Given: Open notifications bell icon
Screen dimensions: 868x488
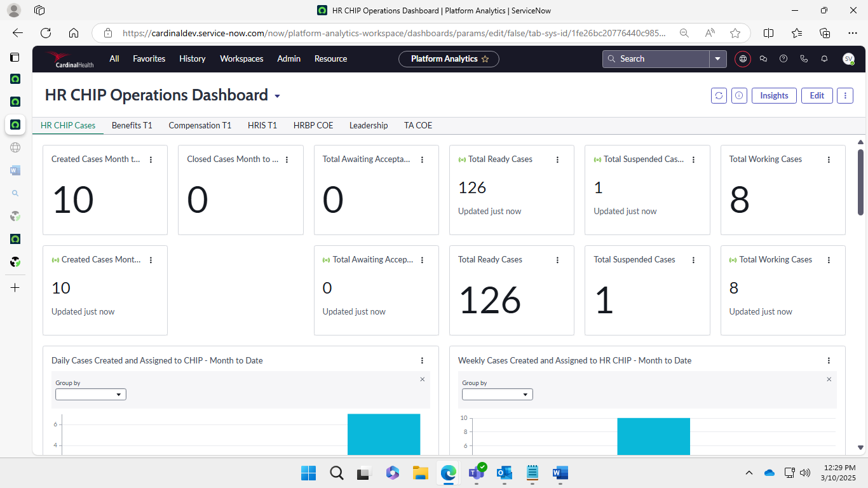Looking at the screenshot, I should (824, 58).
